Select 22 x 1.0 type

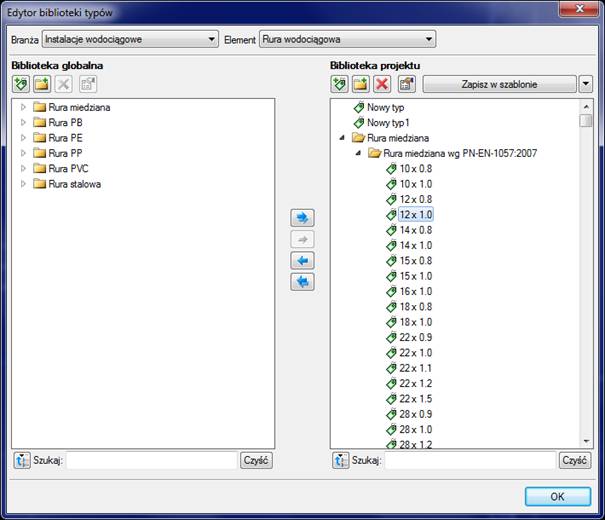416,353
